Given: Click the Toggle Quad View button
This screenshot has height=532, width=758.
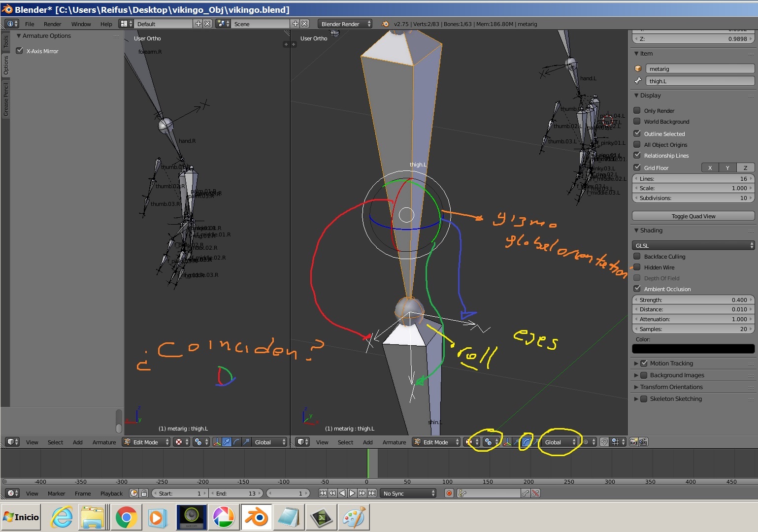Looking at the screenshot, I should (x=693, y=216).
